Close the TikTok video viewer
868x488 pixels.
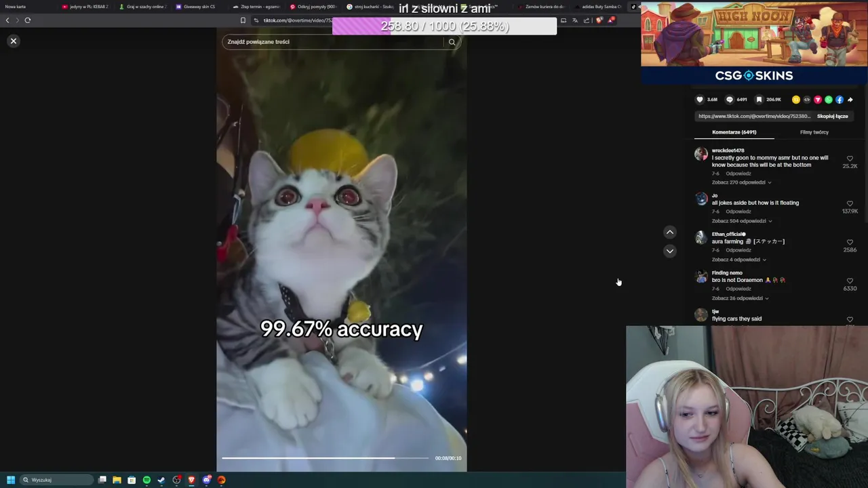tap(13, 41)
